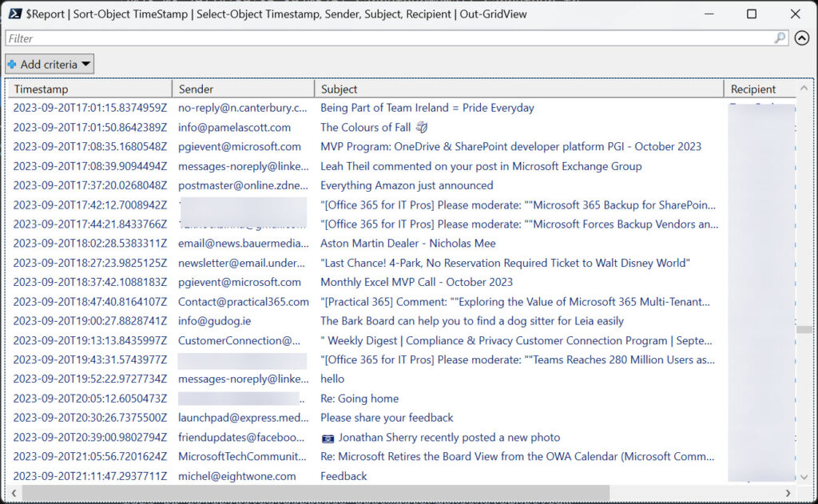
Task: Click the PowerShell icon in title bar
Action: pos(14,14)
